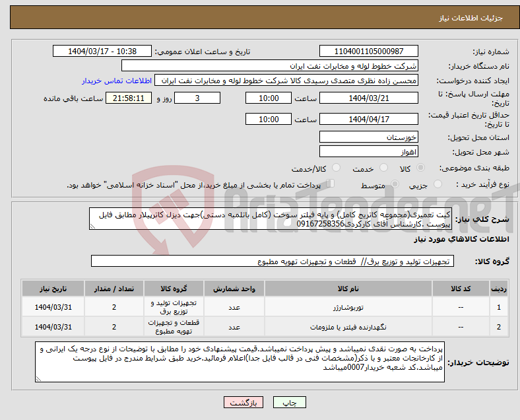Click the تاریخ نیاز column header

tap(53, 289)
